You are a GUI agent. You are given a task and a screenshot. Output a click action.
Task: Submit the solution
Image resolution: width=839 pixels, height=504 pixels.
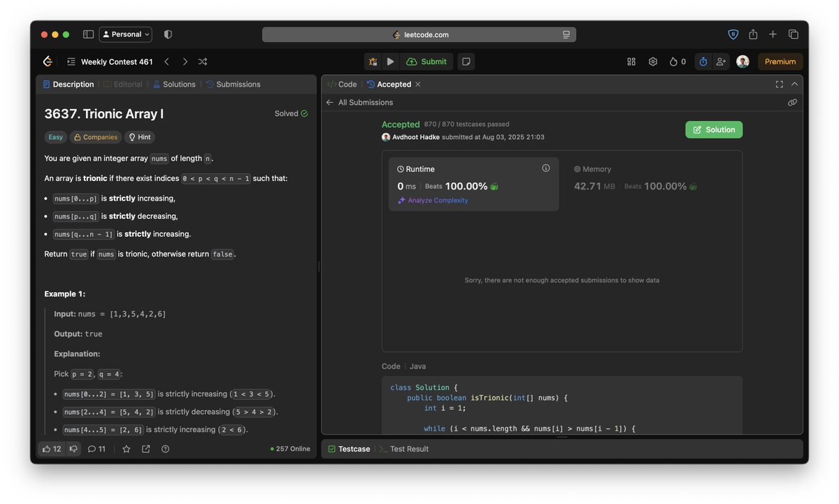tap(426, 62)
